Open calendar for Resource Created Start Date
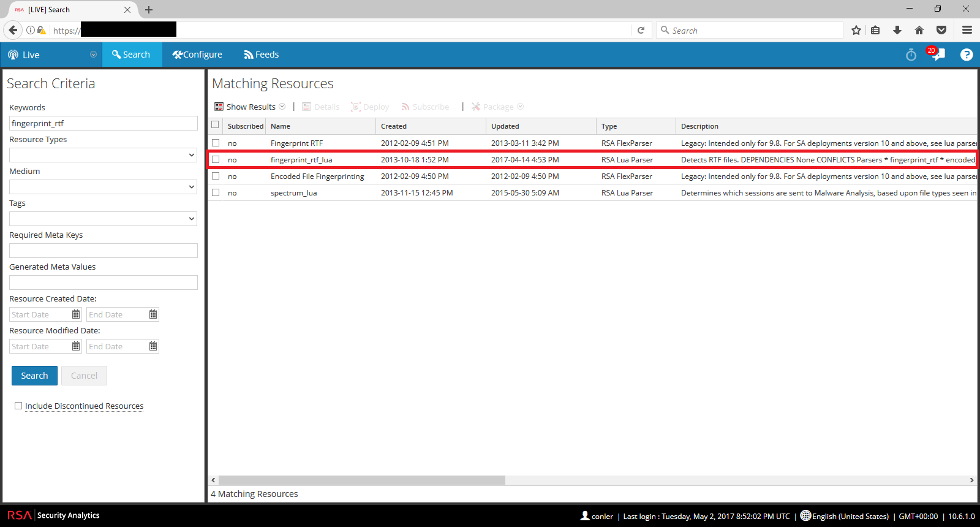Image resolution: width=980 pixels, height=527 pixels. tap(76, 314)
